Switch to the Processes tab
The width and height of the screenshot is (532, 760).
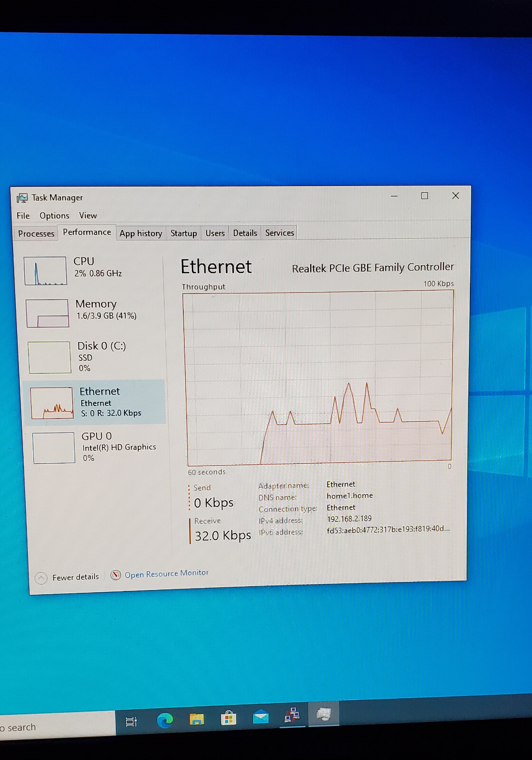36,233
